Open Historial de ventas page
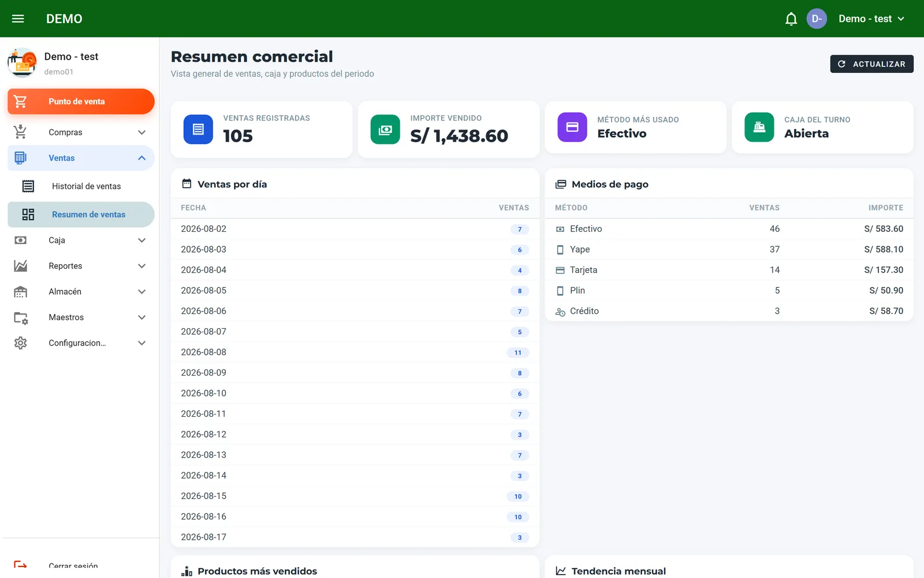The height and width of the screenshot is (578, 924). coord(81,186)
